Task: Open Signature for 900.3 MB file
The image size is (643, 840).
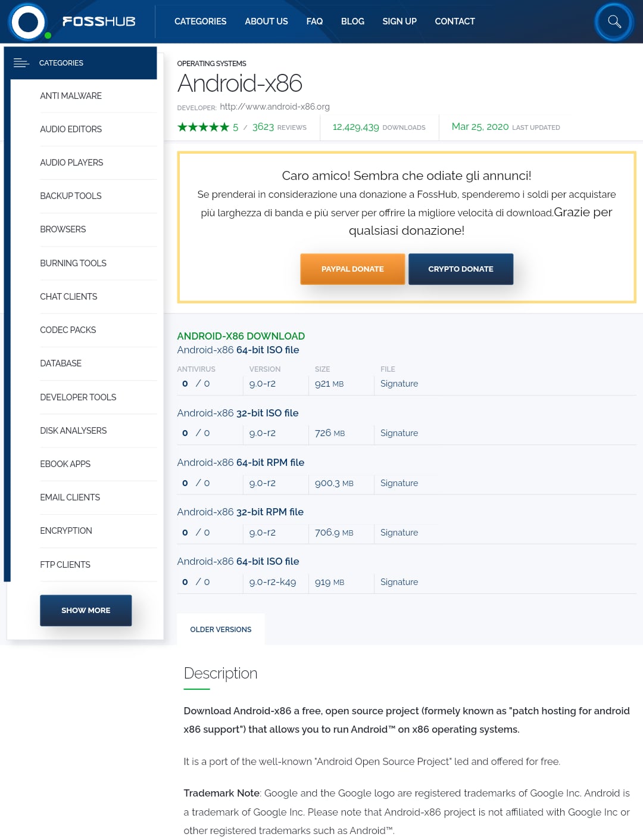Action: coord(399,483)
